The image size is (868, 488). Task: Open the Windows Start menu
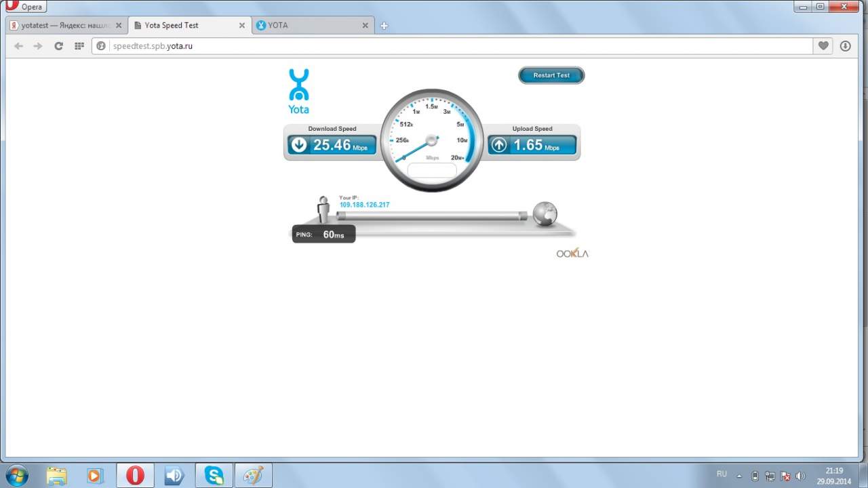click(x=16, y=476)
